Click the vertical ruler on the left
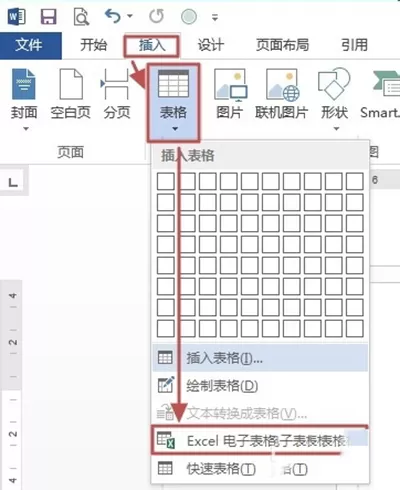Screen dimensions: 400x490 tap(12, 385)
